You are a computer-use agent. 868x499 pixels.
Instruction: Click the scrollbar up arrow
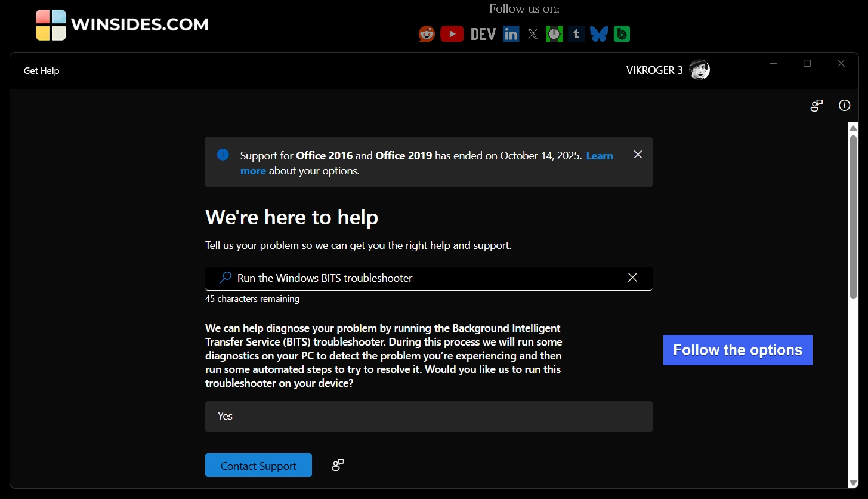[x=853, y=128]
